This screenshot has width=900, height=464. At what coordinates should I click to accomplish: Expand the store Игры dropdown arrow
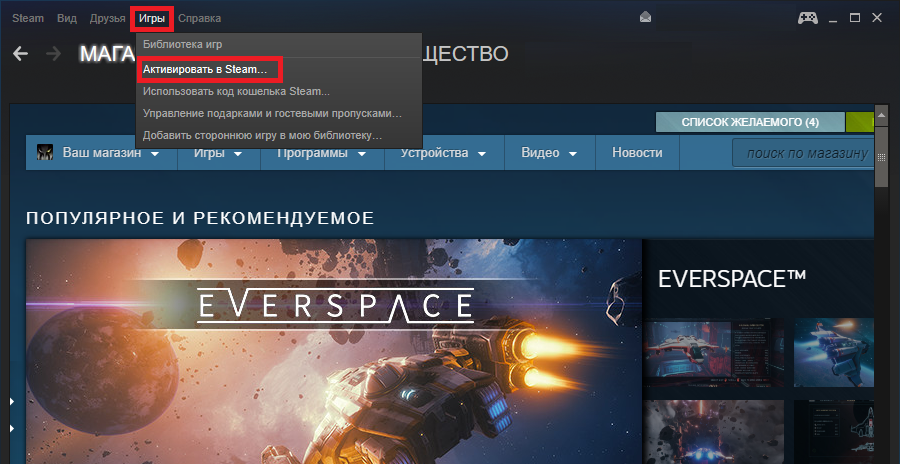tap(238, 154)
